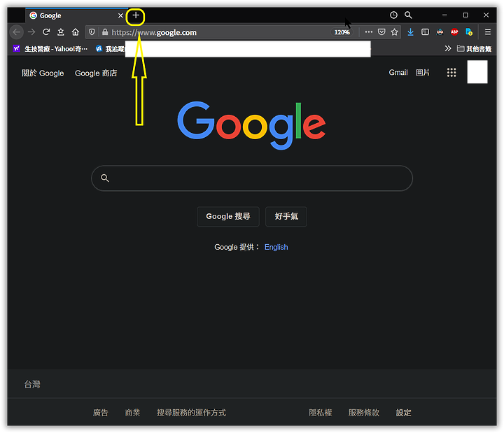Open the Yahoo bookmark
Viewport: 504px width, 433px height.
pos(50,49)
